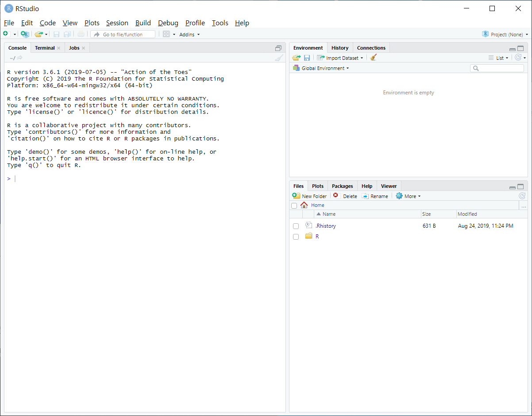Refresh the Environment pane
532x416 pixels.
pyautogui.click(x=518, y=58)
